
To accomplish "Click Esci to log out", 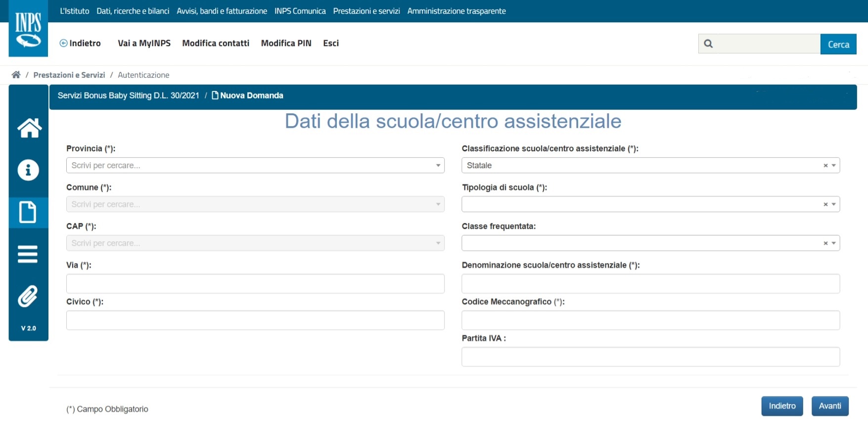I will (x=331, y=43).
